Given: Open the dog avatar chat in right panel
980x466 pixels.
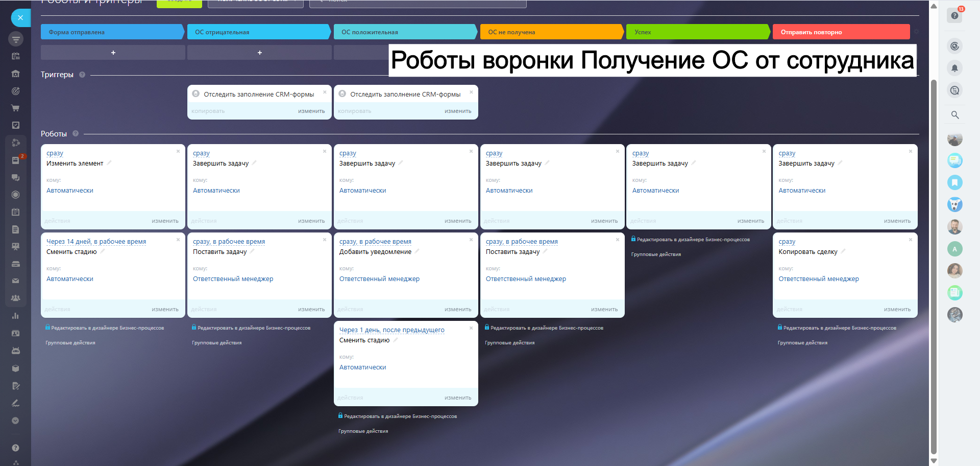Looking at the screenshot, I should [955, 204].
